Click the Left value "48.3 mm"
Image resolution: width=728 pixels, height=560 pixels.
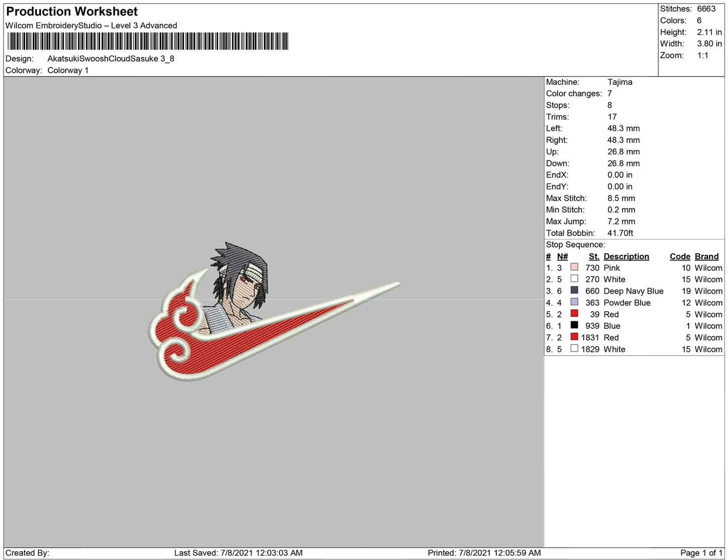(624, 128)
